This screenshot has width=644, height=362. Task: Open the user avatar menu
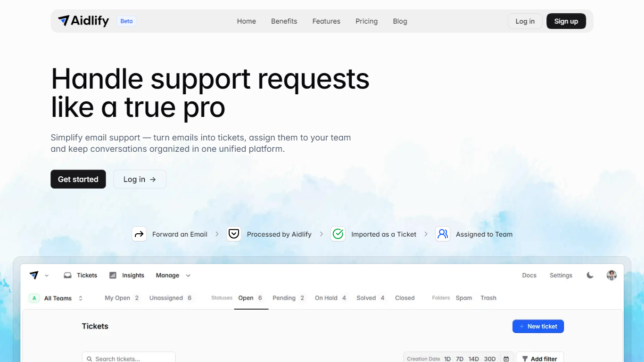pyautogui.click(x=611, y=275)
